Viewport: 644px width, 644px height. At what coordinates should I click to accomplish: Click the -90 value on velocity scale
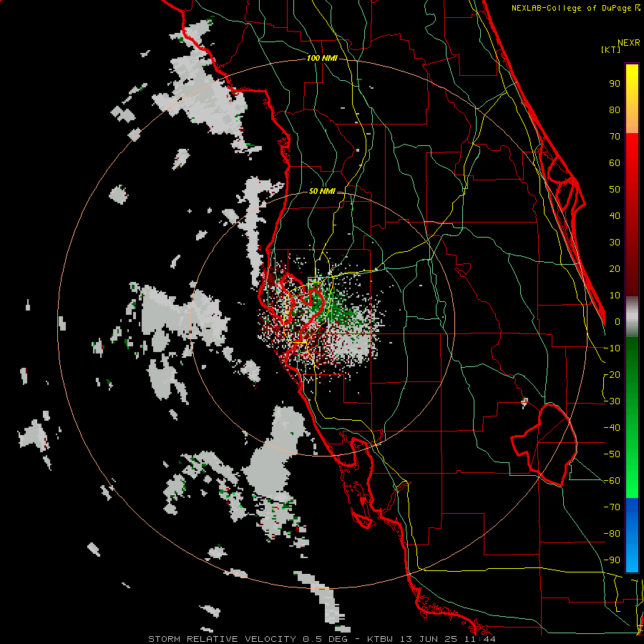612,560
